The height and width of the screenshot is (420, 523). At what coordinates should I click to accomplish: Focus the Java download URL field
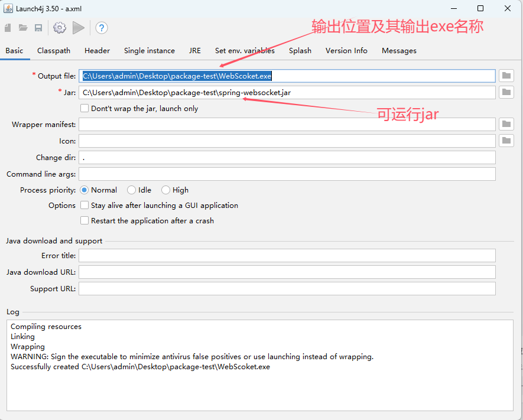point(287,272)
